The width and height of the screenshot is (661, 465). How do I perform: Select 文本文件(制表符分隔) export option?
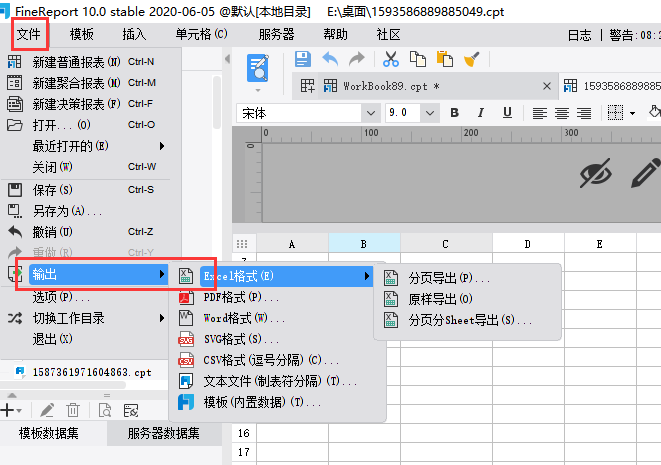pyautogui.click(x=278, y=381)
